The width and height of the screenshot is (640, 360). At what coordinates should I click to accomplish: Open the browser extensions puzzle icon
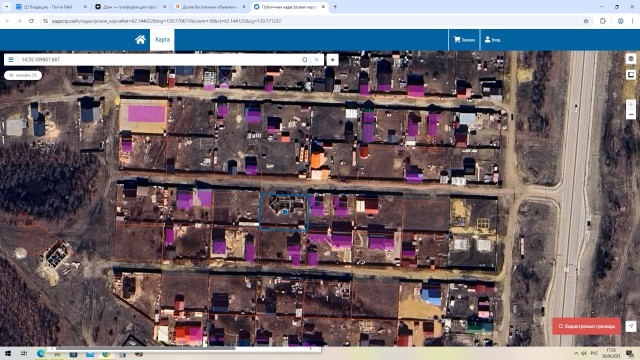point(602,21)
